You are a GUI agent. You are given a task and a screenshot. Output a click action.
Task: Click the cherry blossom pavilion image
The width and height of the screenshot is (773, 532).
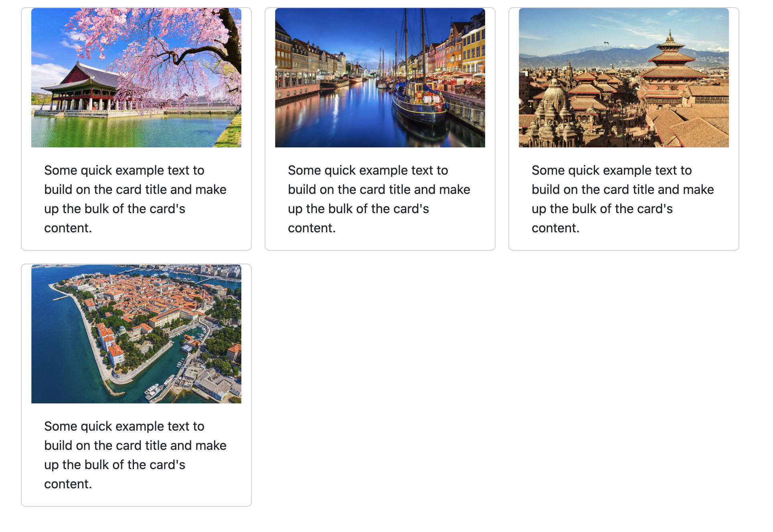pyautogui.click(x=136, y=78)
